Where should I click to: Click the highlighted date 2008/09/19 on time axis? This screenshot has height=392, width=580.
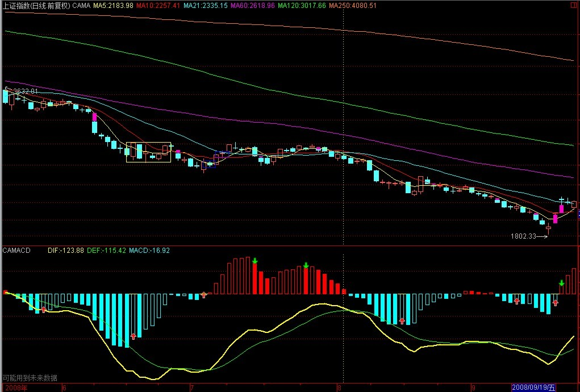[x=533, y=387]
